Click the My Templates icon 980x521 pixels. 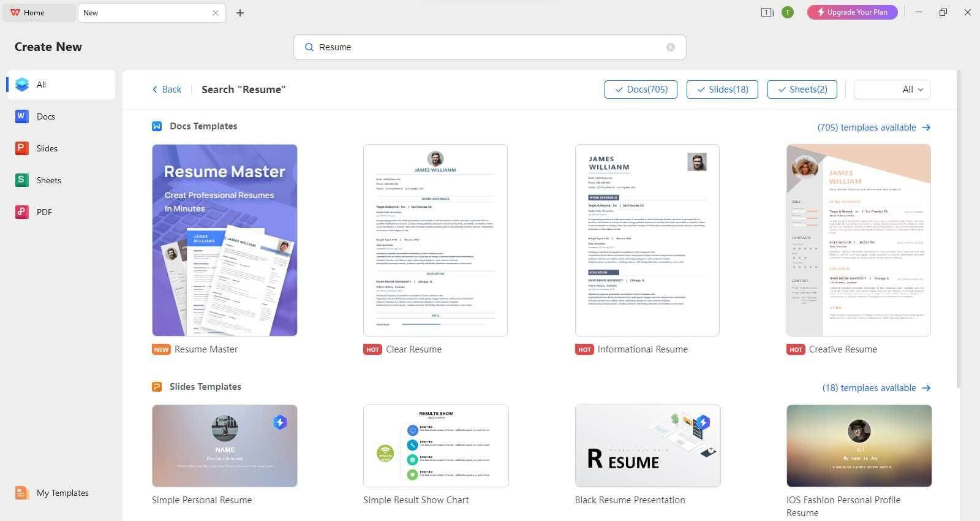pyautogui.click(x=21, y=493)
